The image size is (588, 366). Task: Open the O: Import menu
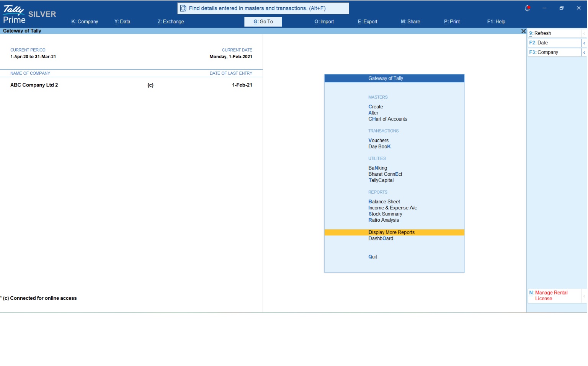[324, 22]
